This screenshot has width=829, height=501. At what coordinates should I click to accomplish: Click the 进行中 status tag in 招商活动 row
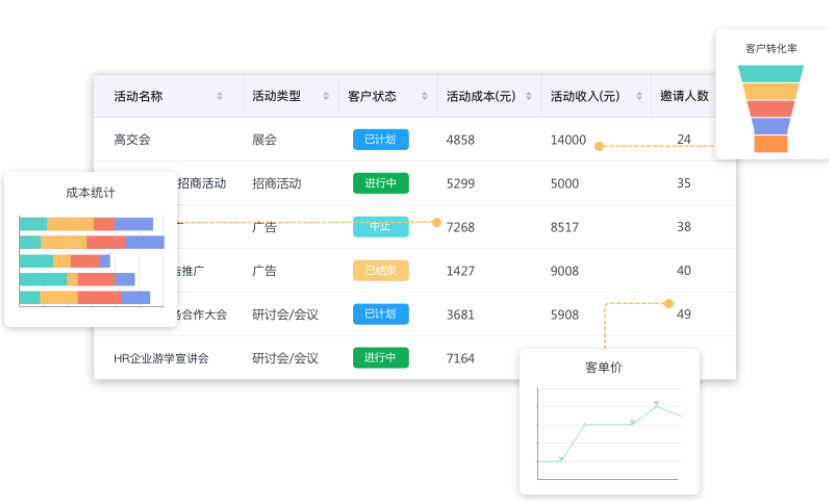click(x=381, y=183)
